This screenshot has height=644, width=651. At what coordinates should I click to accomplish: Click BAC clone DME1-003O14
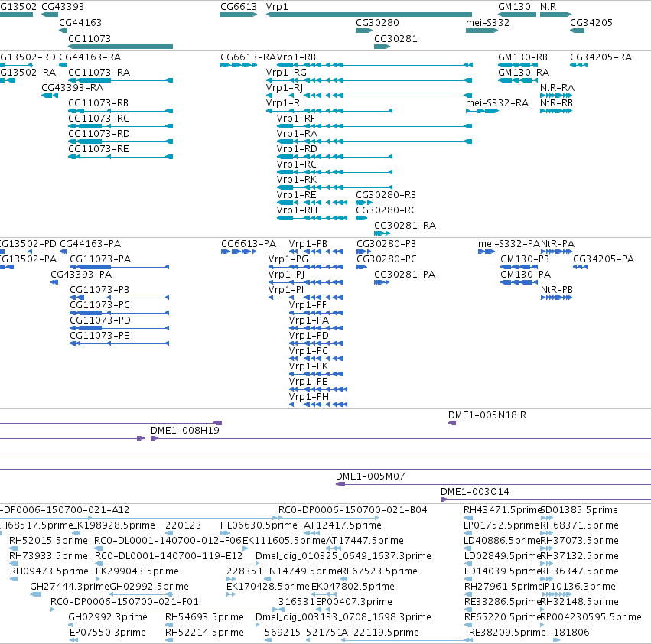(475, 492)
